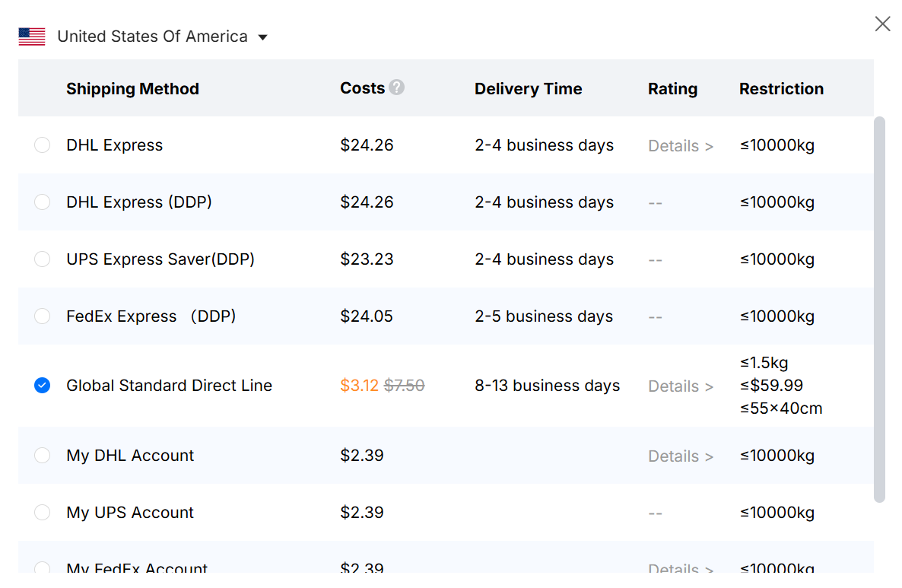This screenshot has height=588, width=902.
Task: Choose DHL Express (DDP) shipping option
Action: pos(43,202)
